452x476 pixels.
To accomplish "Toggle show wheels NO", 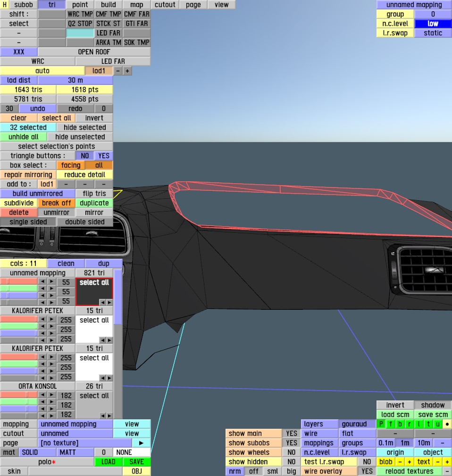I will point(292,452).
